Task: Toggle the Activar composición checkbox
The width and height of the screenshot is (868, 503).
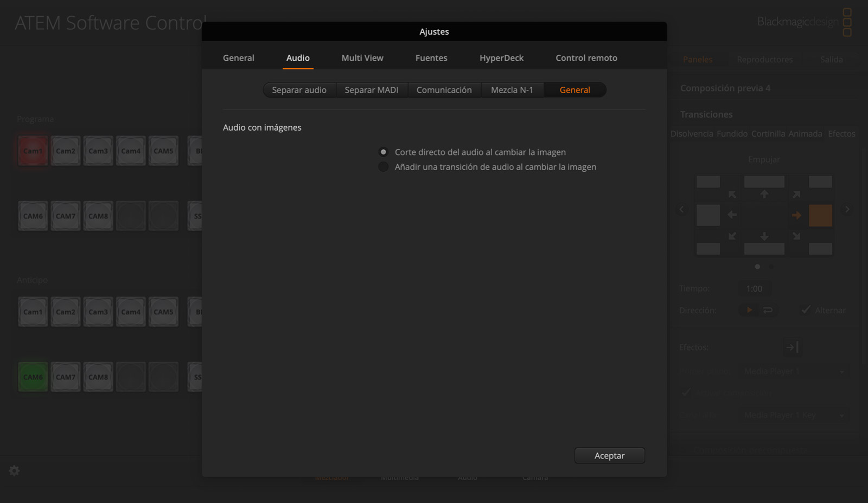Action: (x=686, y=392)
